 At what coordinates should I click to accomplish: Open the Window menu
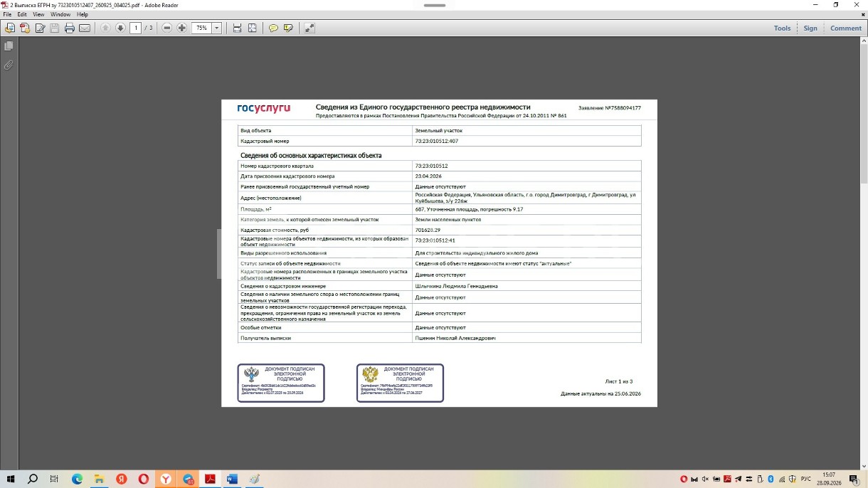point(60,14)
